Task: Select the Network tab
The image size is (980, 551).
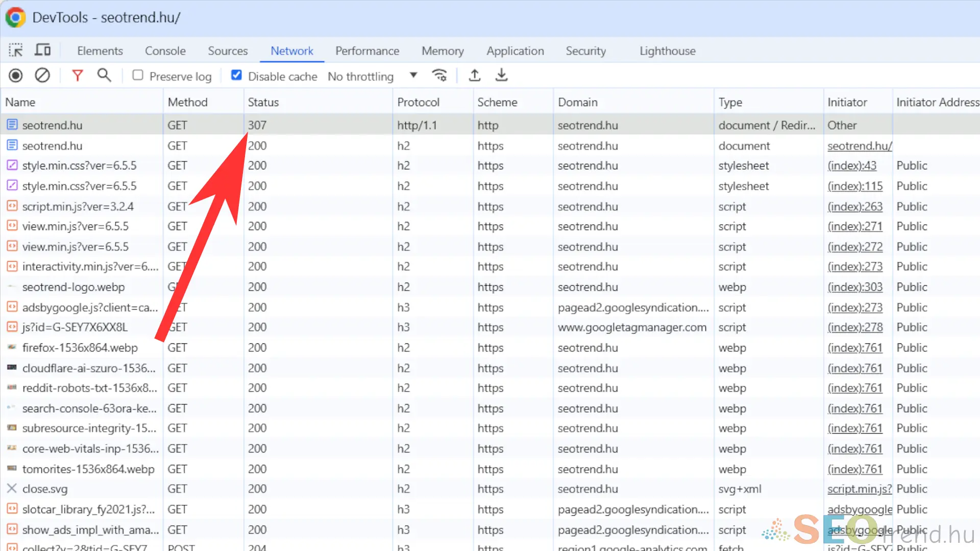Action: pyautogui.click(x=292, y=51)
